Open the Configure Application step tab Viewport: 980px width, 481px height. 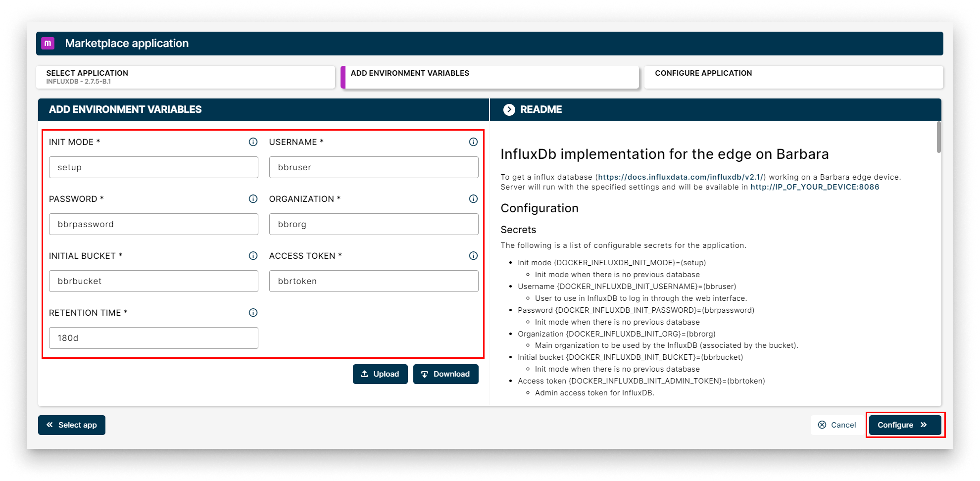(793, 77)
